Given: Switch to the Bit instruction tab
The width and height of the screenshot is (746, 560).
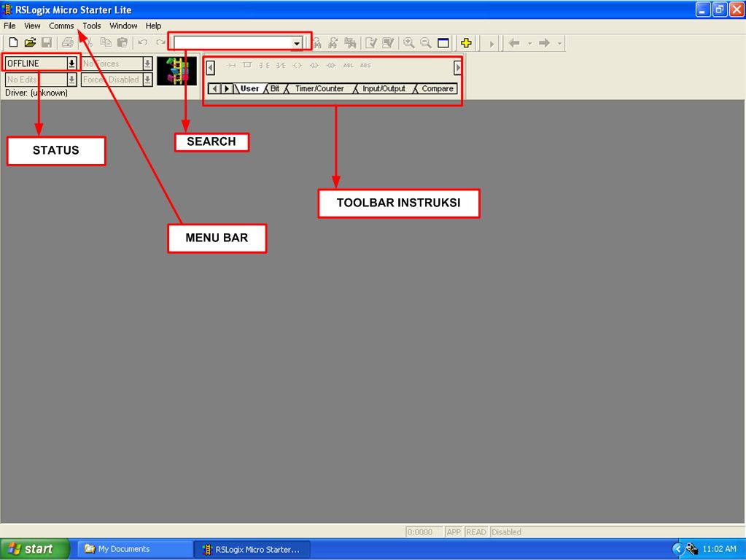Looking at the screenshot, I should click(x=275, y=88).
